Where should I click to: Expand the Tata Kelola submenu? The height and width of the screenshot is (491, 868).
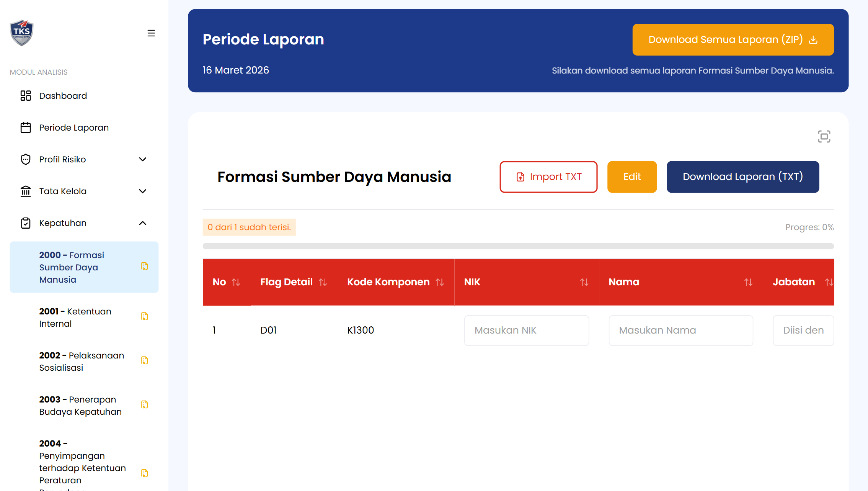point(143,191)
